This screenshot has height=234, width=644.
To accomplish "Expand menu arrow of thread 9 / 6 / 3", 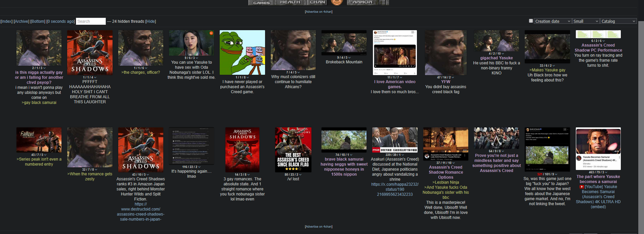I will (x=197, y=58).
